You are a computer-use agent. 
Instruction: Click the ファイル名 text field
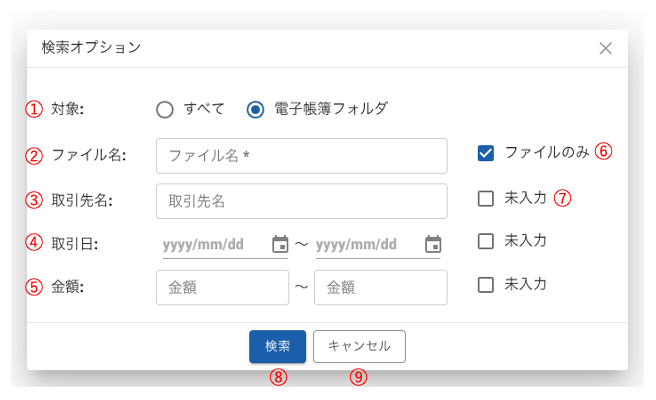click(301, 156)
